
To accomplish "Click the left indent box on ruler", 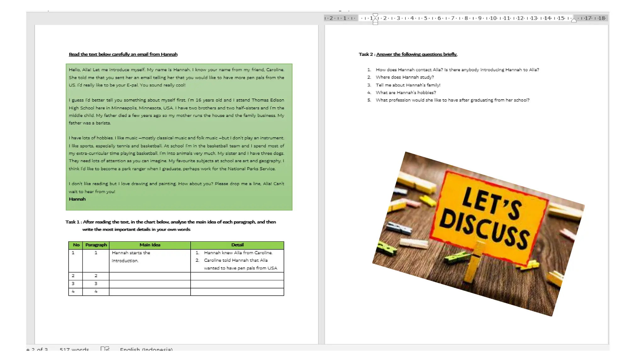I will pos(375,23).
